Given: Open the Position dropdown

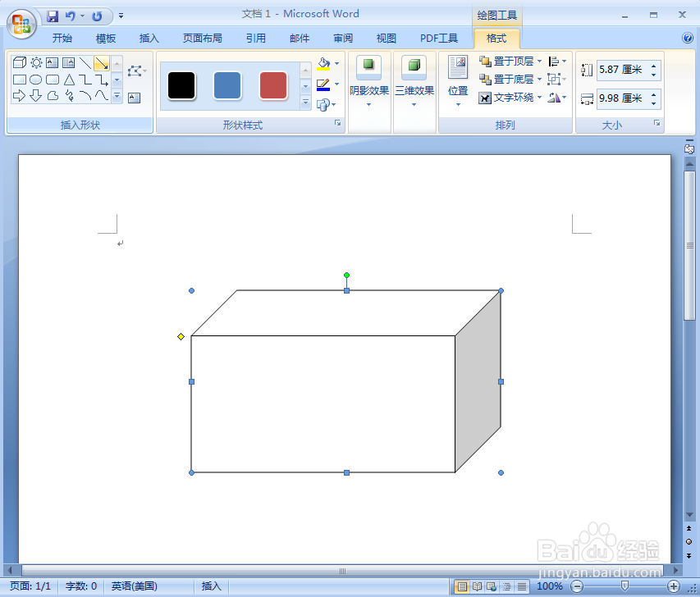Looking at the screenshot, I should tap(458, 93).
